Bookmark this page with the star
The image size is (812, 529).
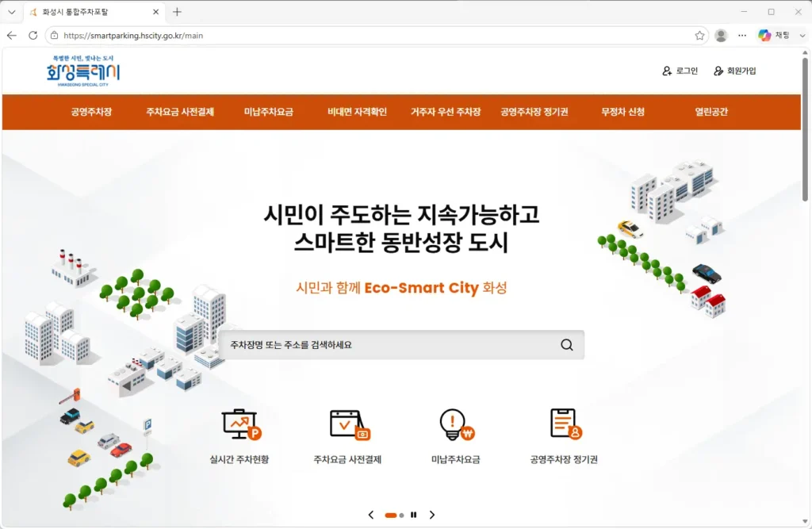coord(699,35)
